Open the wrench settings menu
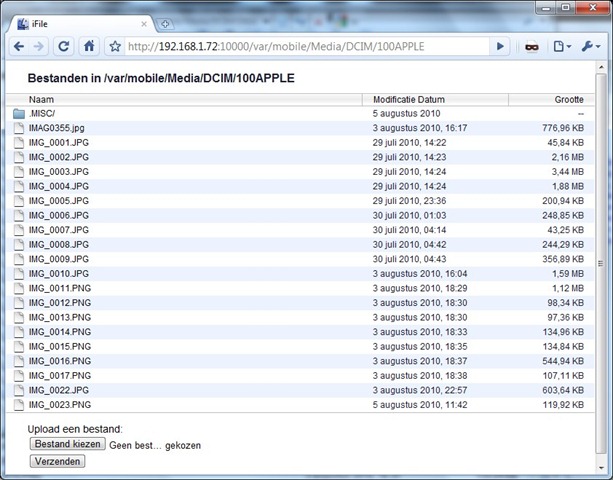The height and width of the screenshot is (480, 613). [x=591, y=46]
